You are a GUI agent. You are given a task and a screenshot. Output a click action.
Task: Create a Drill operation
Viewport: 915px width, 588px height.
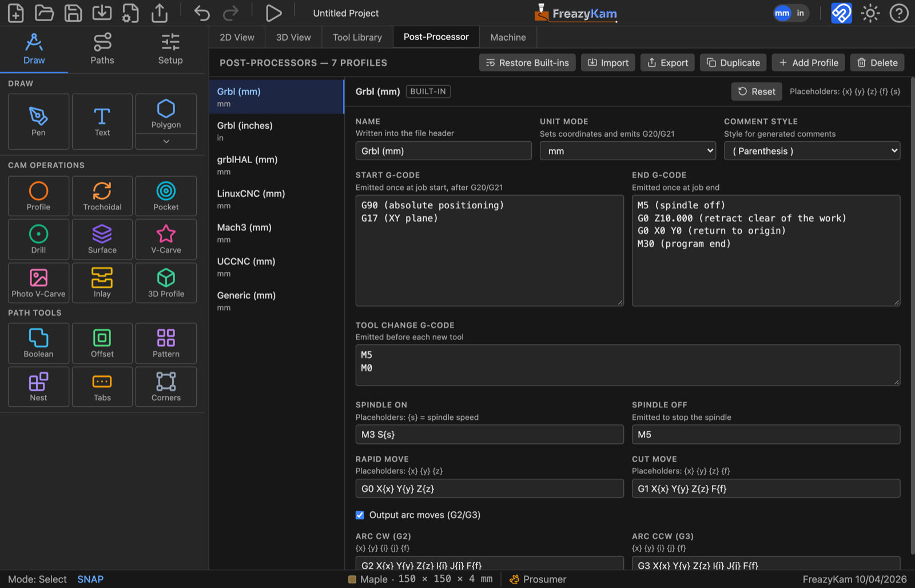click(38, 240)
